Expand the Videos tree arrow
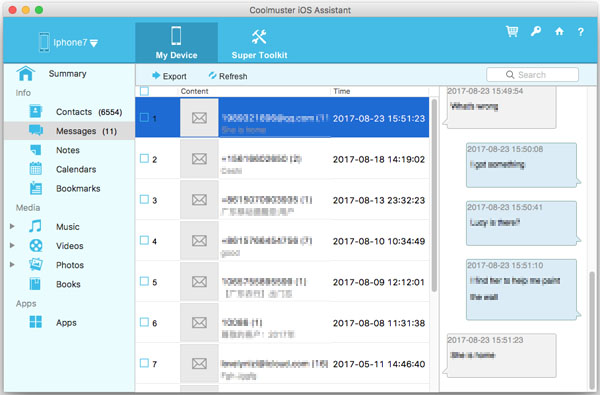Image resolution: width=600 pixels, height=395 pixels. [x=12, y=245]
